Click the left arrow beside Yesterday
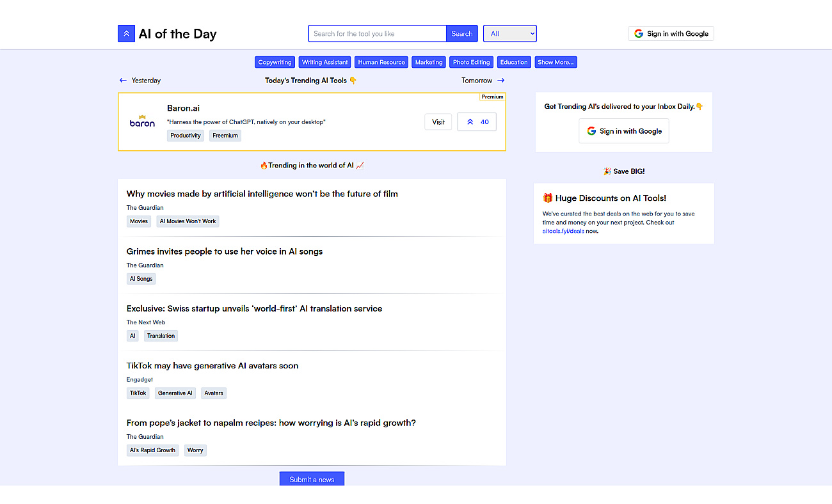 123,81
